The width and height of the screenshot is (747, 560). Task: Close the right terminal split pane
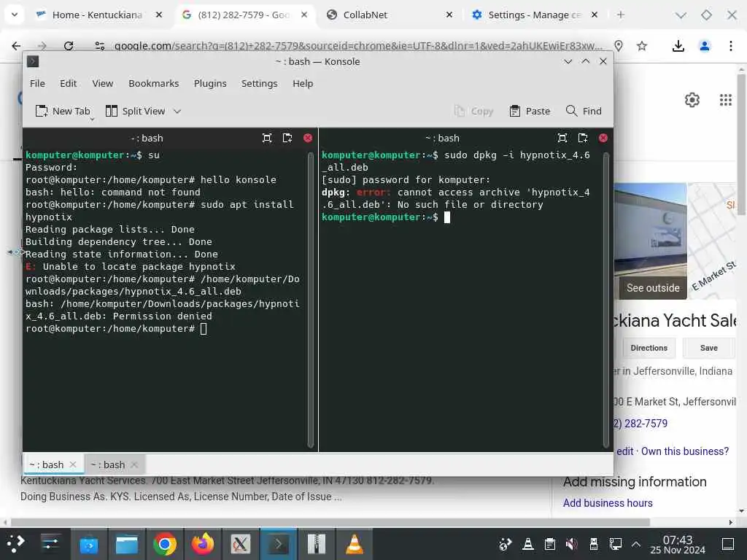(603, 138)
